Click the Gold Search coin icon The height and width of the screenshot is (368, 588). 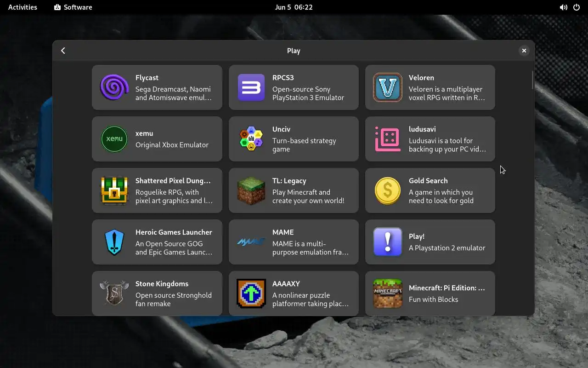(x=388, y=190)
